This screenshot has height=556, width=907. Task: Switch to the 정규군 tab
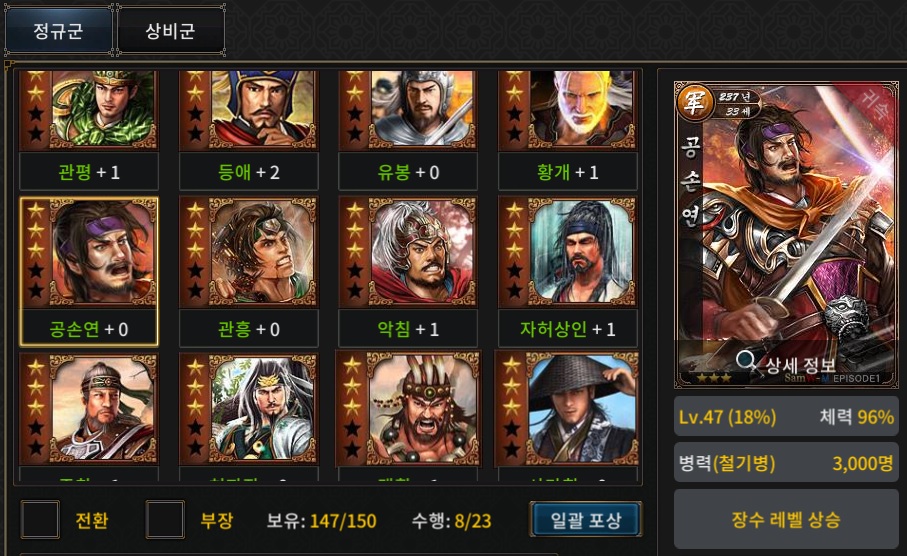point(58,30)
